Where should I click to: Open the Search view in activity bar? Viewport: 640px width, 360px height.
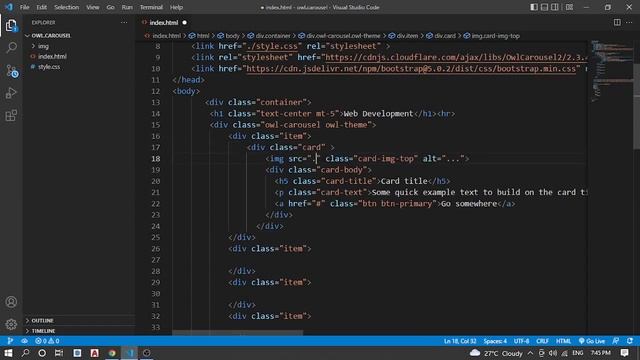coord(11,47)
